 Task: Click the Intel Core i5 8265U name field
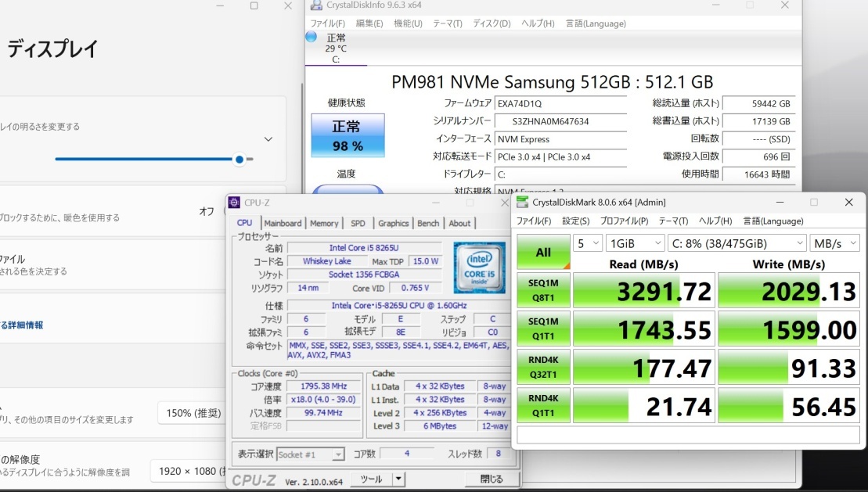tap(364, 248)
